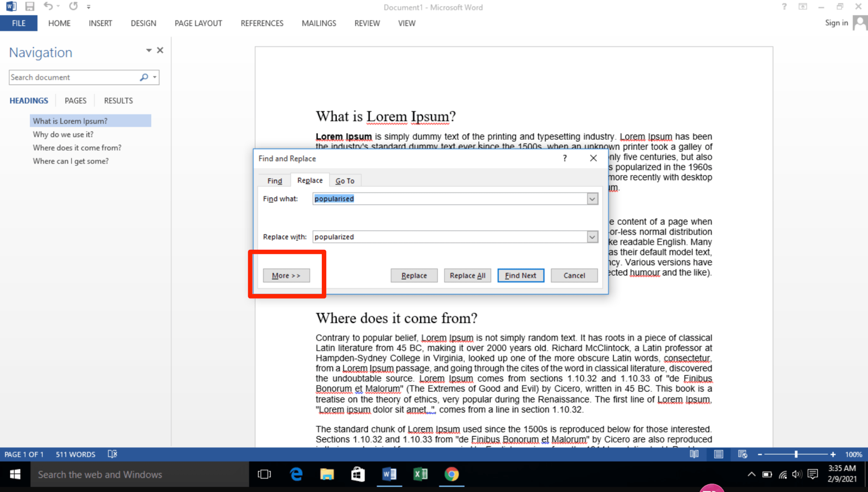868x492 pixels.
Task: Click Replace All button in dialog
Action: coord(467,275)
